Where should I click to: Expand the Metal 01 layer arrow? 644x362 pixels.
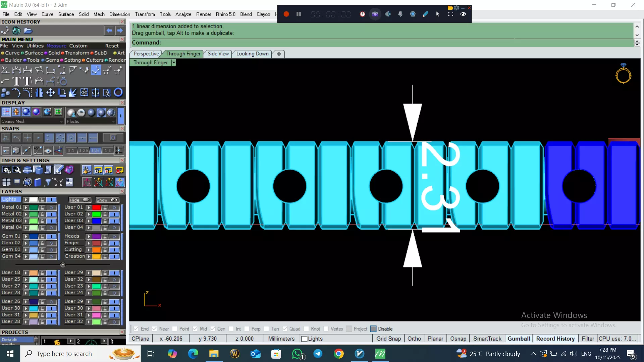click(26, 207)
